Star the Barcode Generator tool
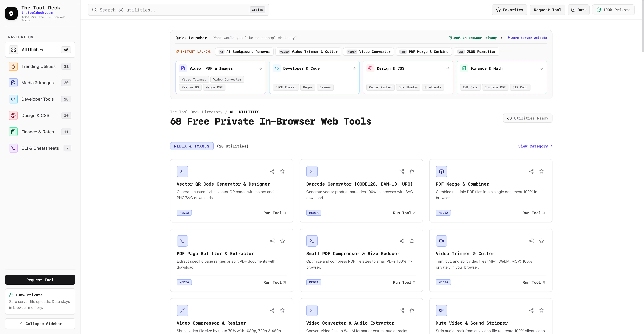Viewport: 644px width, 334px height. click(412, 171)
